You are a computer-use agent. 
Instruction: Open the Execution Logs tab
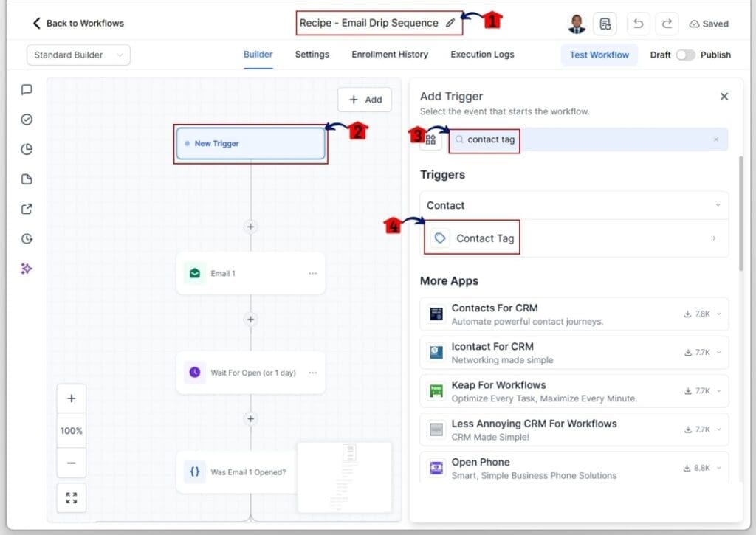click(x=481, y=55)
